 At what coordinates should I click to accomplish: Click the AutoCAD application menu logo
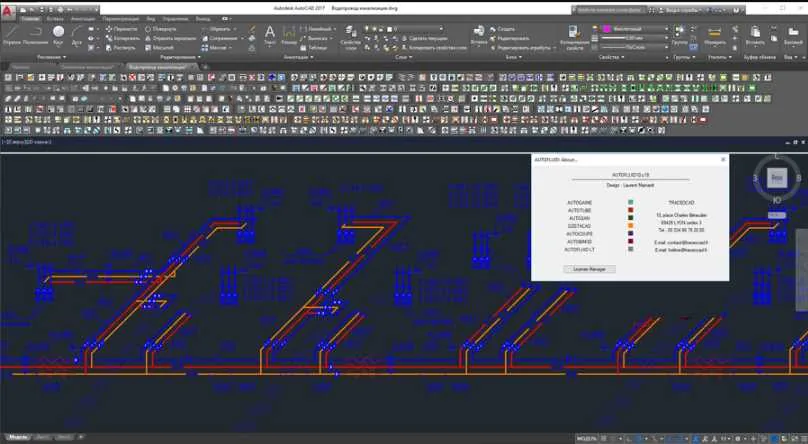[x=8, y=11]
